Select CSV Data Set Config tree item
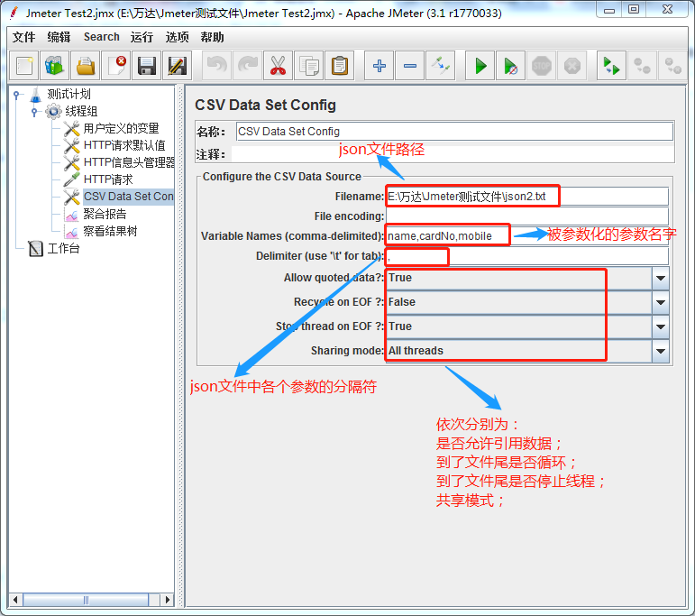Viewport: 695px width, 616px height. (129, 197)
